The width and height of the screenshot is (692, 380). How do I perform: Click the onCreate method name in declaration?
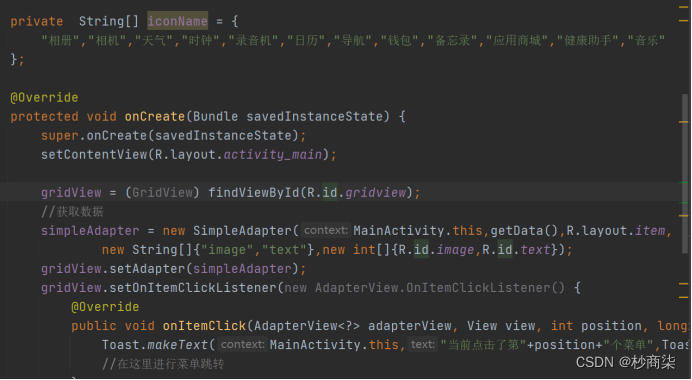click(x=154, y=117)
